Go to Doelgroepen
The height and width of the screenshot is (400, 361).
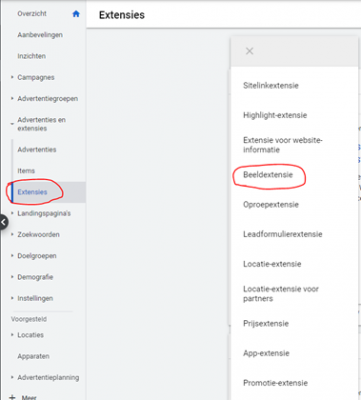(37, 256)
